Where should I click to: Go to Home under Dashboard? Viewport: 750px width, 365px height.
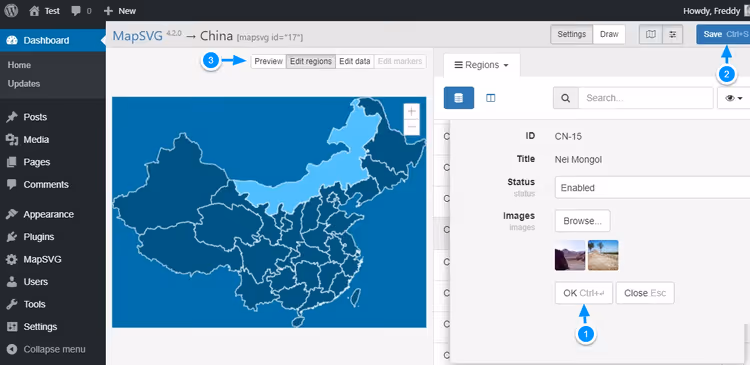point(19,65)
